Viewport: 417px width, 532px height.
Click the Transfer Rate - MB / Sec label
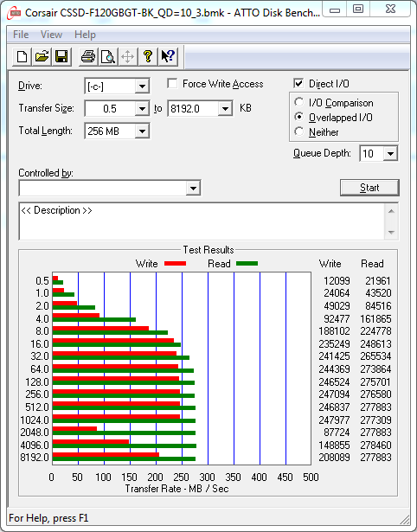pos(176,489)
